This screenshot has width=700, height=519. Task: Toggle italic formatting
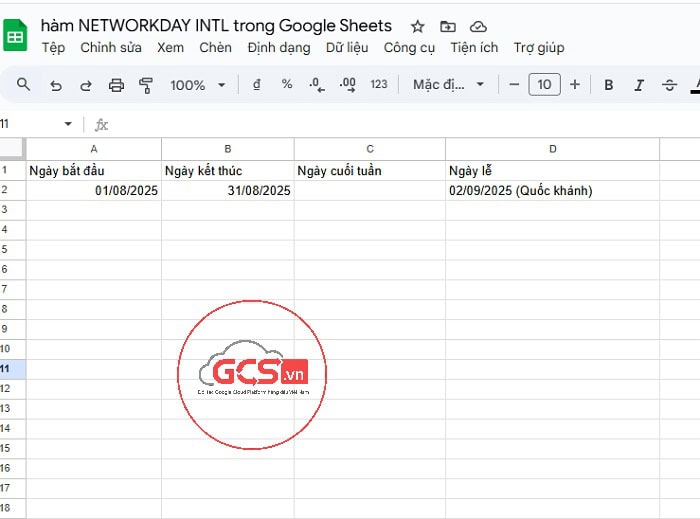tap(639, 85)
